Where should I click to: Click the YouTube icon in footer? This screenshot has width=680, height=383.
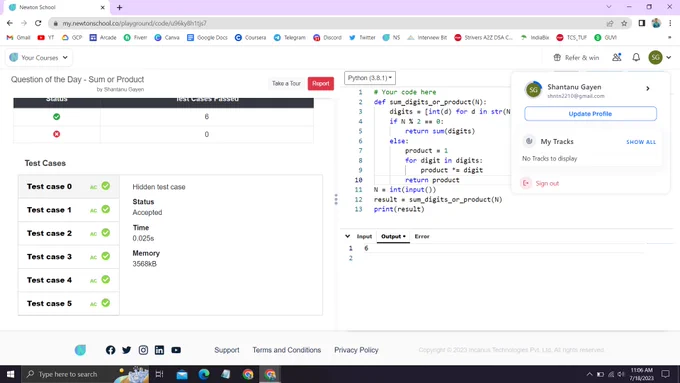[x=176, y=350]
